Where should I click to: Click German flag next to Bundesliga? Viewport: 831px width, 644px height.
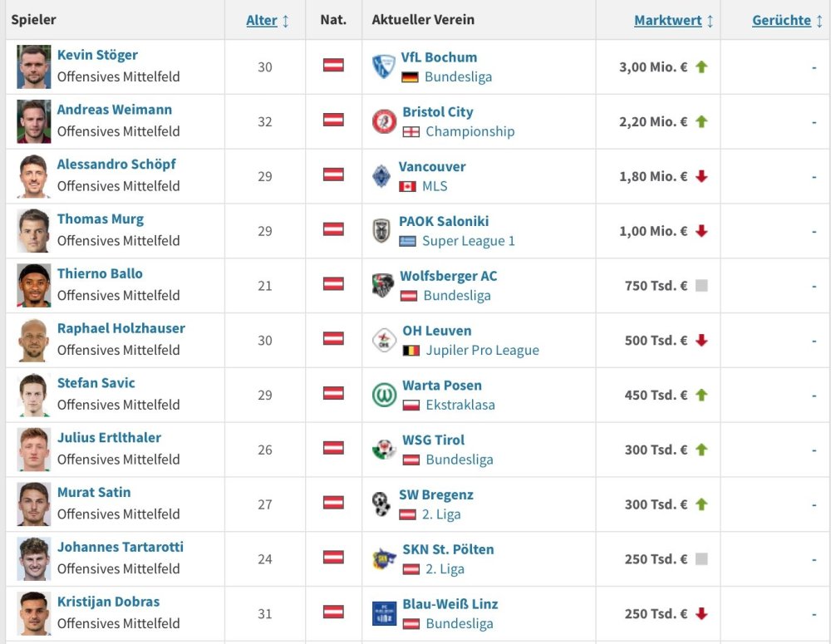click(x=410, y=77)
